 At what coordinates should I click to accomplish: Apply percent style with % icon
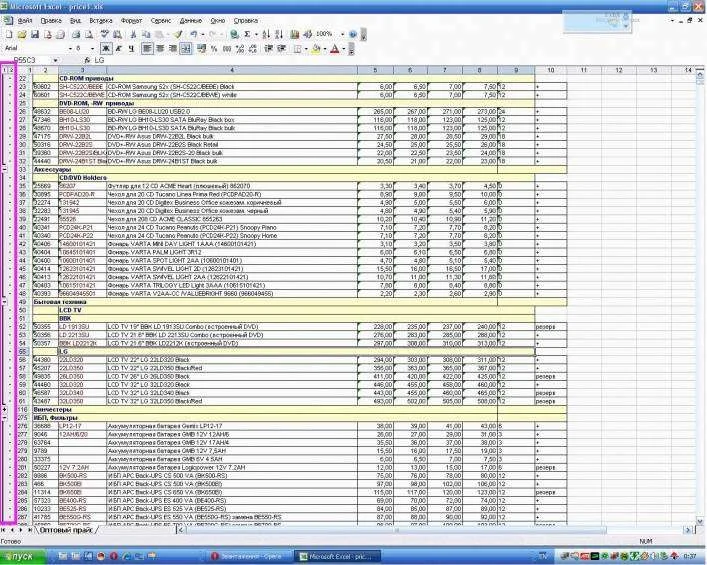214,48
